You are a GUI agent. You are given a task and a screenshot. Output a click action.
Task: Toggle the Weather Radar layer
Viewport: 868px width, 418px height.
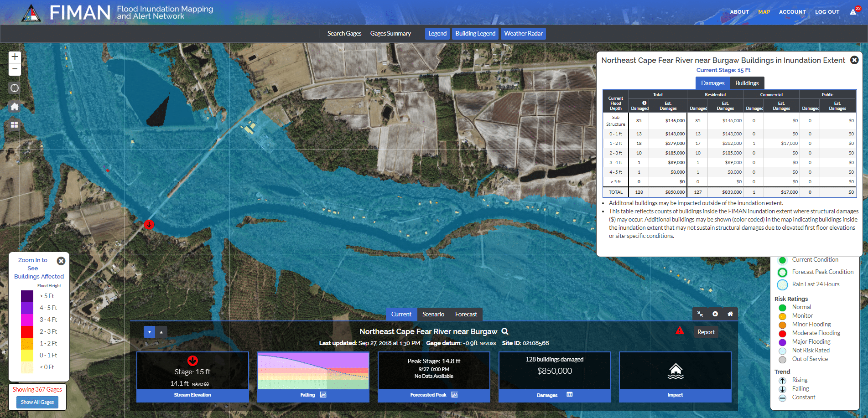(x=523, y=34)
